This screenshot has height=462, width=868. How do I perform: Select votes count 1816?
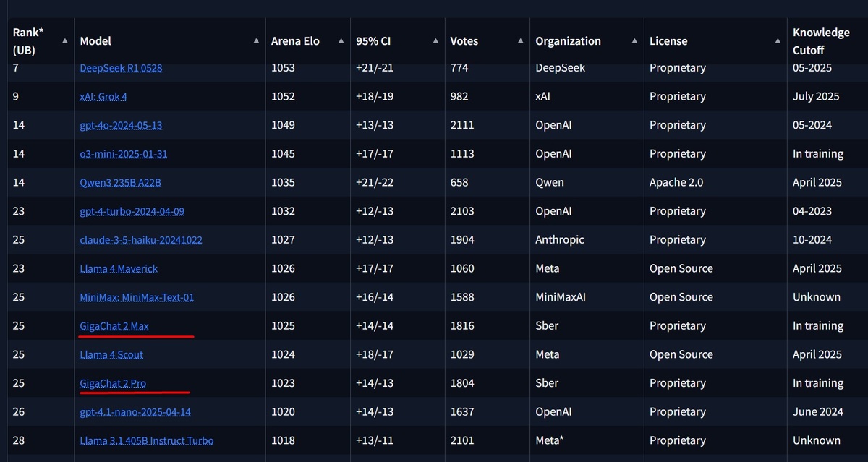pos(462,326)
